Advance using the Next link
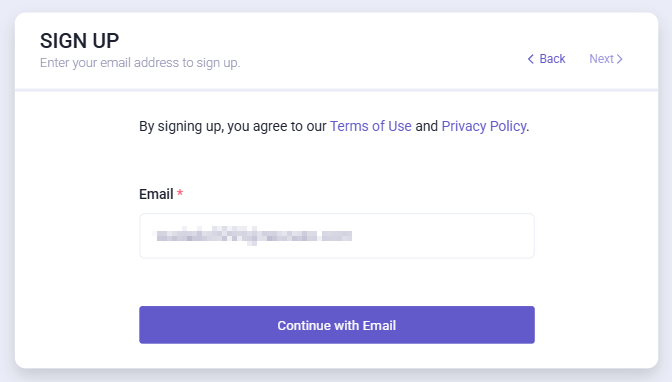This screenshot has height=382, width=672. pos(606,59)
